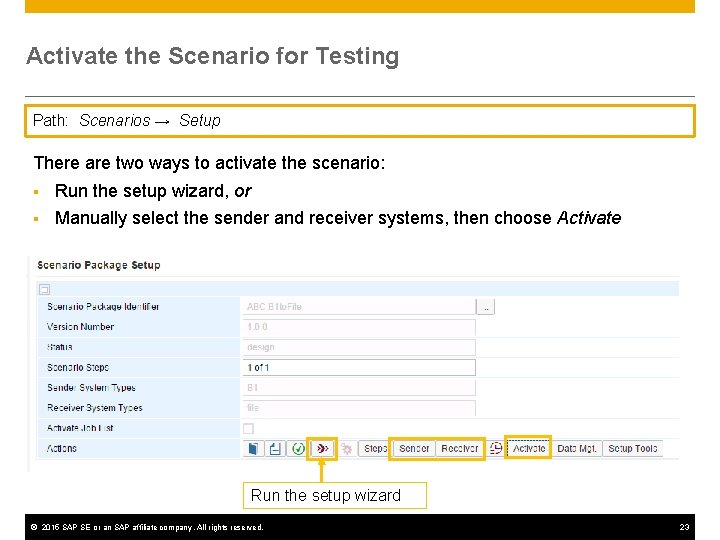Image resolution: width=720 pixels, height=540 pixels.
Task: Choose the Receiver button
Action: click(459, 448)
